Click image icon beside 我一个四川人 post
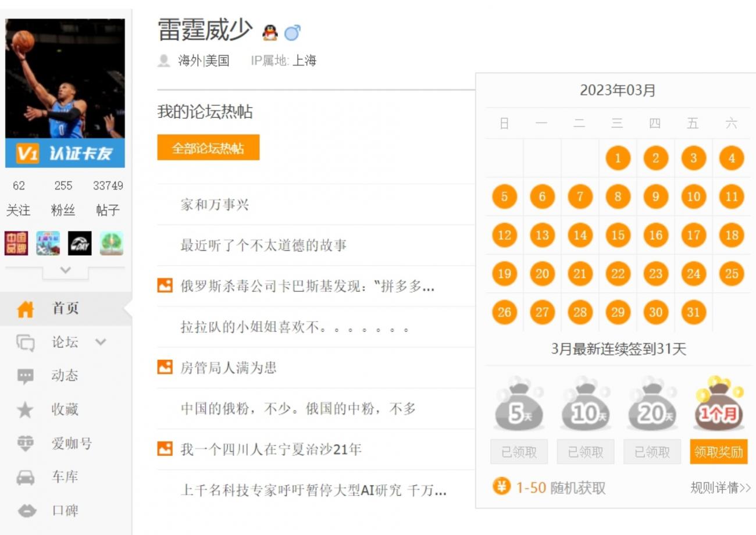This screenshot has height=535, width=756. click(165, 448)
